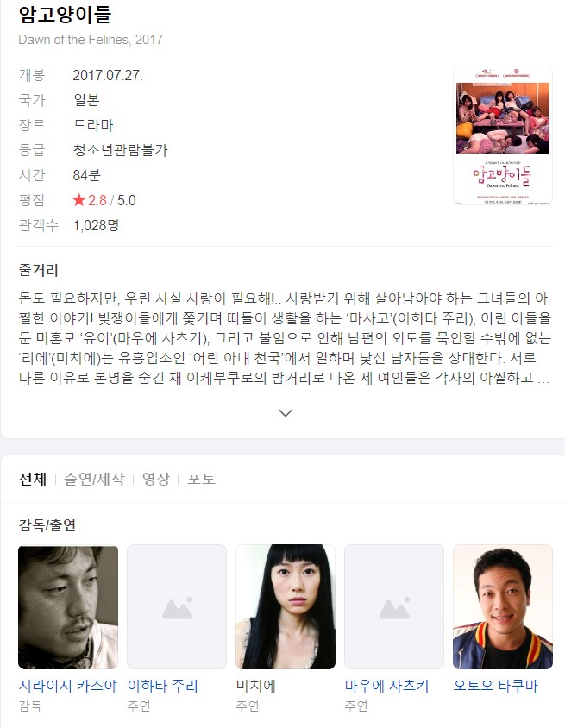Follow the 이하타 주리 name link
The image size is (565, 728).
point(162,686)
